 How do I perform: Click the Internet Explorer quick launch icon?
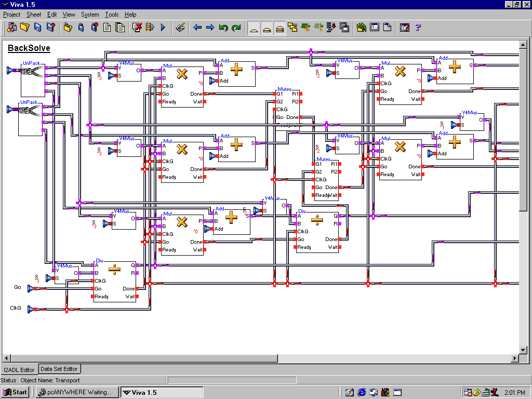(362, 392)
